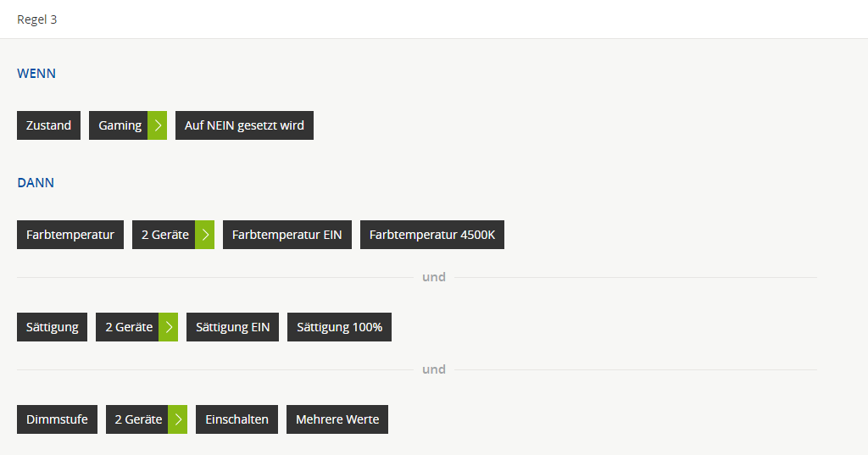This screenshot has width=868, height=455.
Task: Open 2 Geräte in Dimmstufe row
Action: click(137, 419)
